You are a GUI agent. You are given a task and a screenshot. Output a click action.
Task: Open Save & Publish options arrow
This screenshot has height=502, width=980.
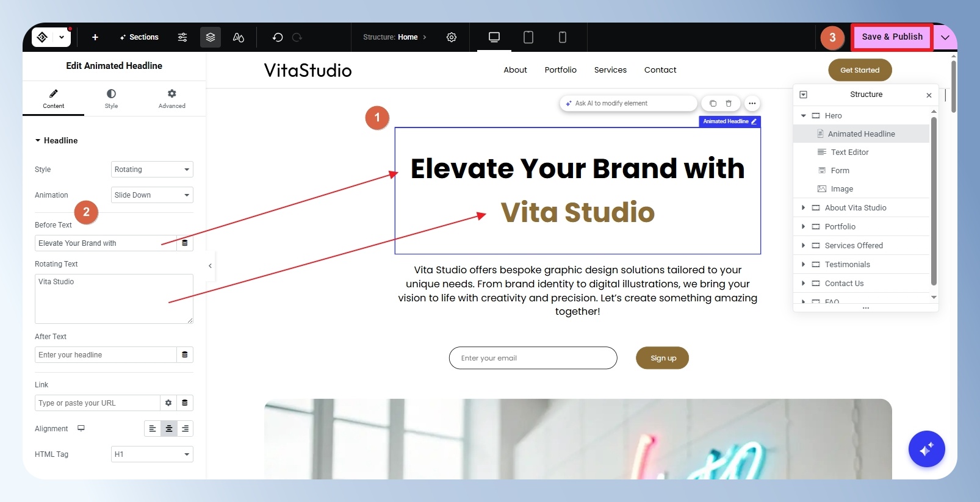(945, 37)
